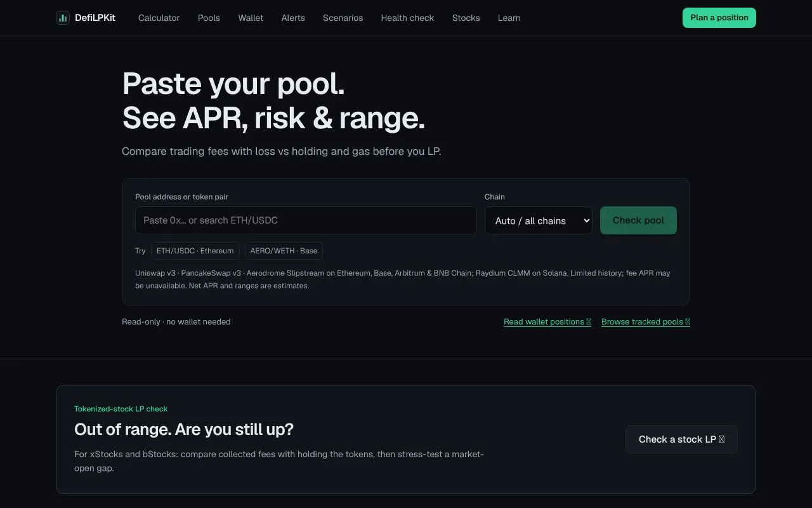Viewport: 812px width, 508px height.
Task: Select Alerts in the top navigation
Action: click(x=293, y=18)
